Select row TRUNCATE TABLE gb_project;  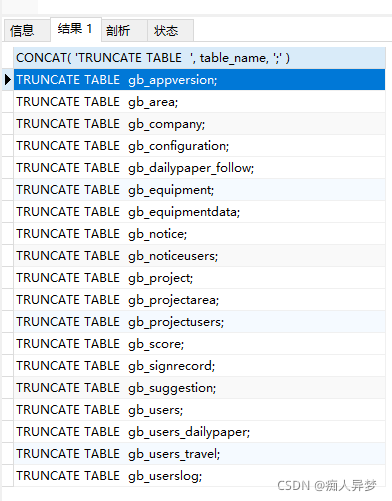tap(199, 278)
